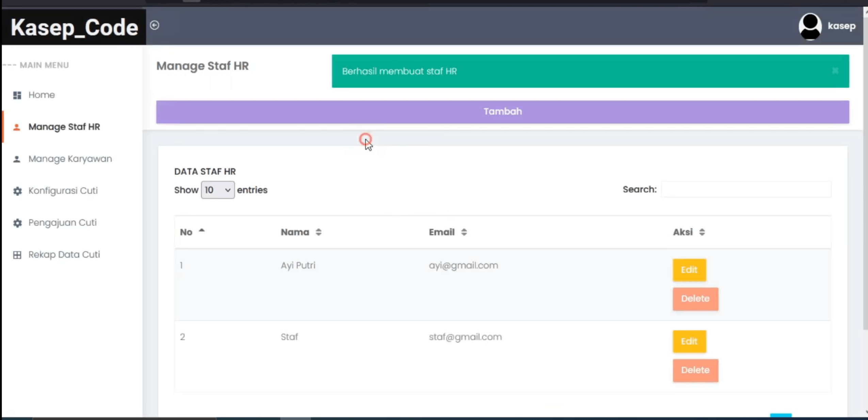This screenshot has width=868, height=420.
Task: Edit the Ayi Putri row
Action: [x=689, y=270]
